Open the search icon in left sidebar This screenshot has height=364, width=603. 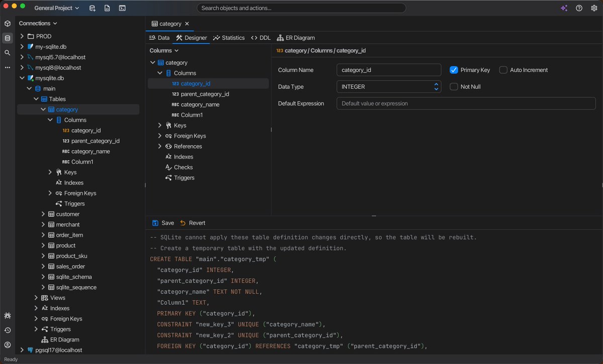pos(8,53)
